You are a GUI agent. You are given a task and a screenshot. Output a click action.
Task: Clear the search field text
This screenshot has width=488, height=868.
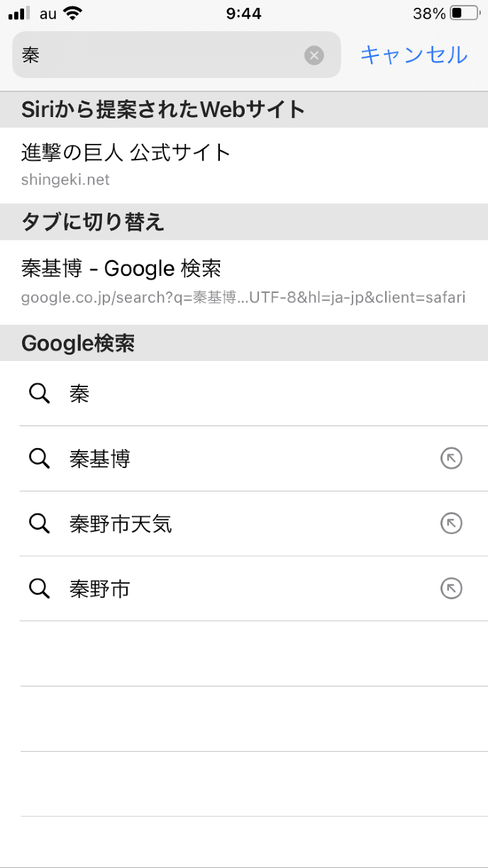click(x=314, y=55)
